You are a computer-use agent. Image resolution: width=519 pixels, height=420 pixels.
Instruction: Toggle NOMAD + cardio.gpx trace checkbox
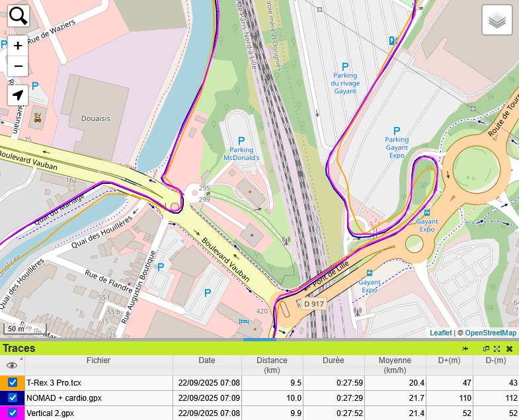click(13, 398)
